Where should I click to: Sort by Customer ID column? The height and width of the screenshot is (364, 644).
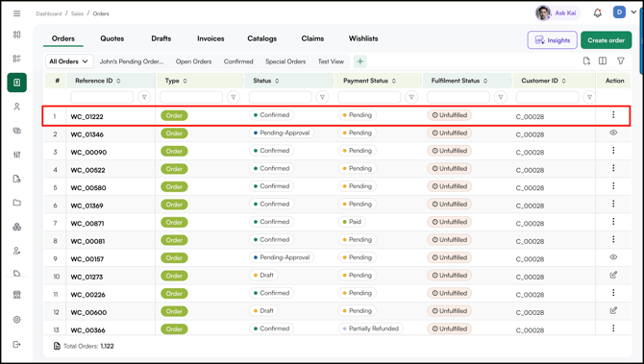pos(564,81)
